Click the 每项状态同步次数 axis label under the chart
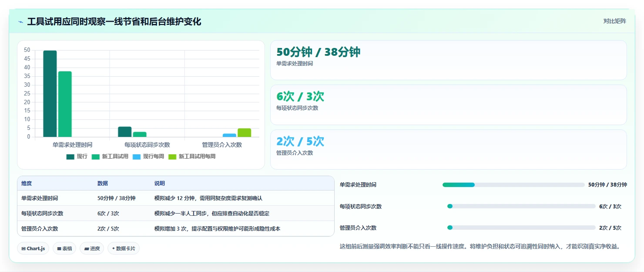This screenshot has width=644, height=272. coord(147,145)
